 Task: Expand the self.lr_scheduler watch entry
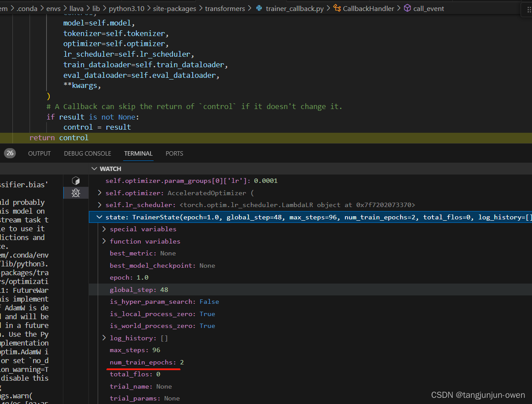[x=100, y=205]
